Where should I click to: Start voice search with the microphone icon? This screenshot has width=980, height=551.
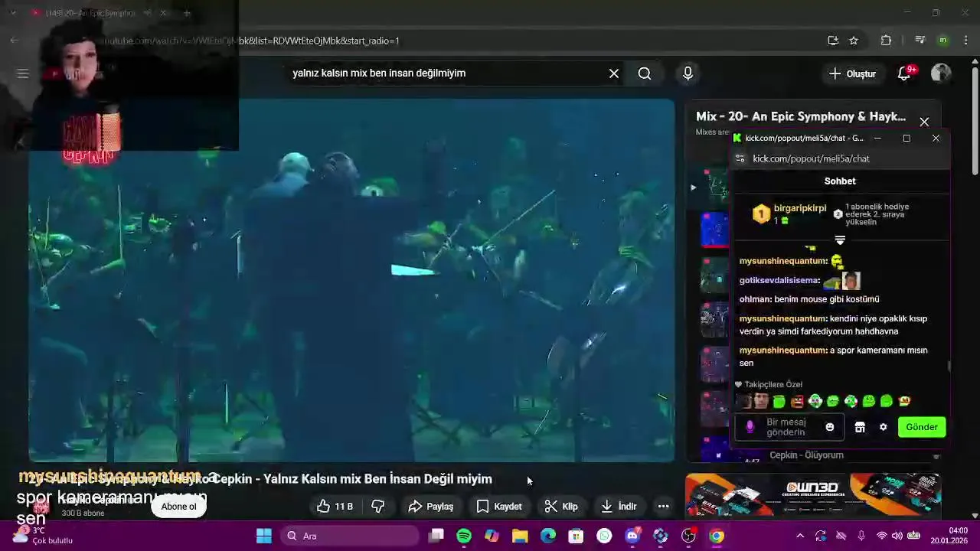click(x=688, y=73)
